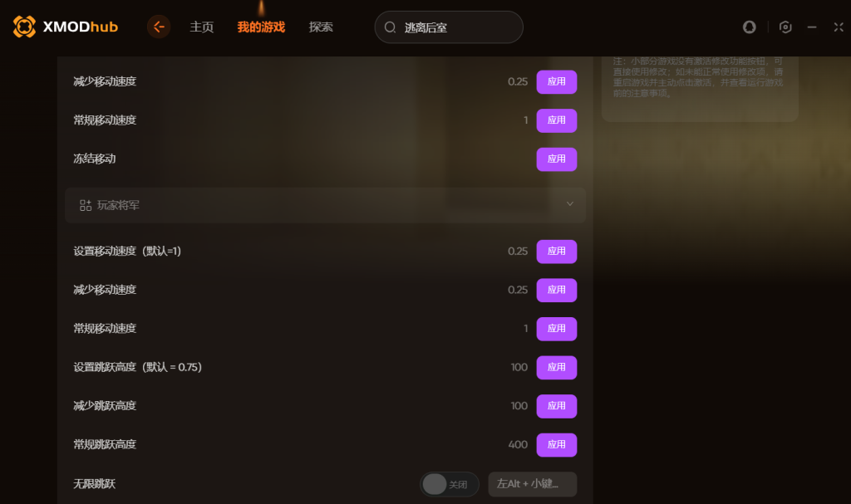
Task: Apply 设置跳跃高度 value of 100
Action: tap(556, 367)
